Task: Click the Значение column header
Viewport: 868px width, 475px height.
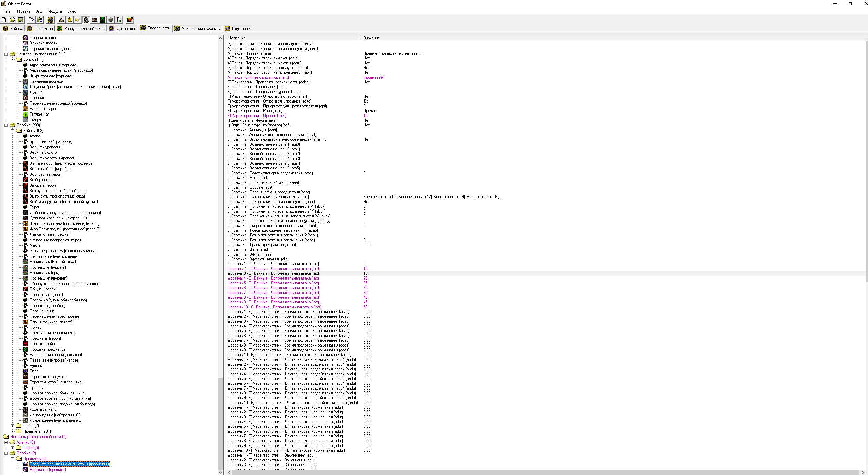Action: [371, 38]
